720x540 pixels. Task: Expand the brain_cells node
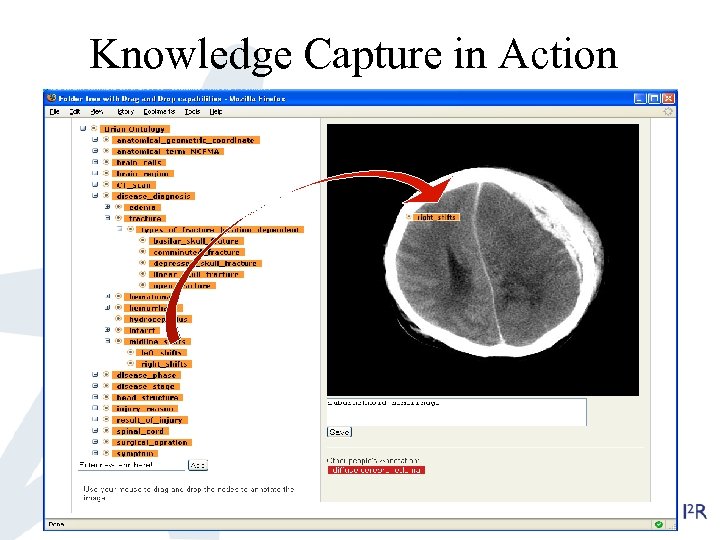click(95, 162)
